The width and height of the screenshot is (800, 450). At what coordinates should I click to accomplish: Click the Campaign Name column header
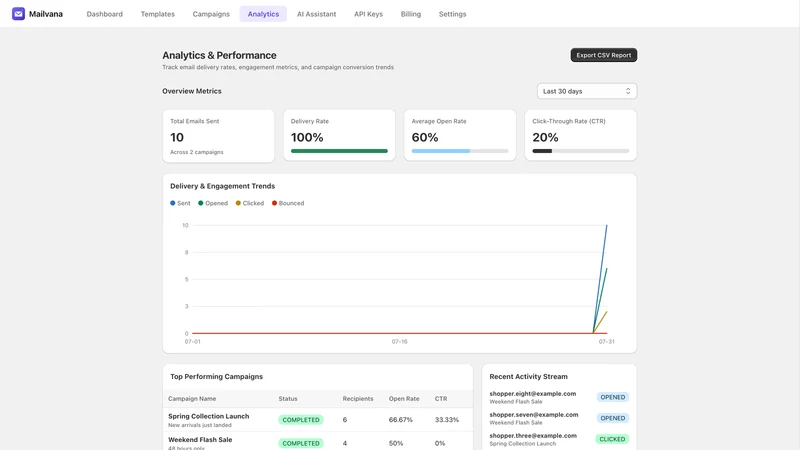(192, 398)
